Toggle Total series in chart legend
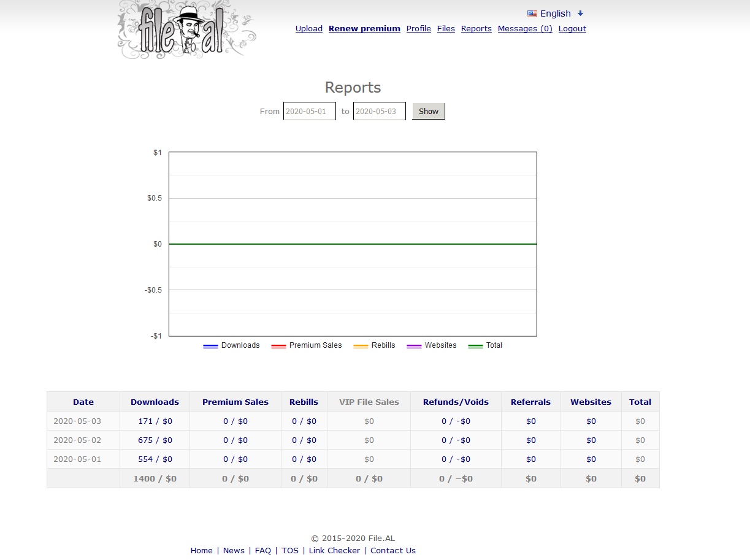750x560 pixels. [485, 345]
